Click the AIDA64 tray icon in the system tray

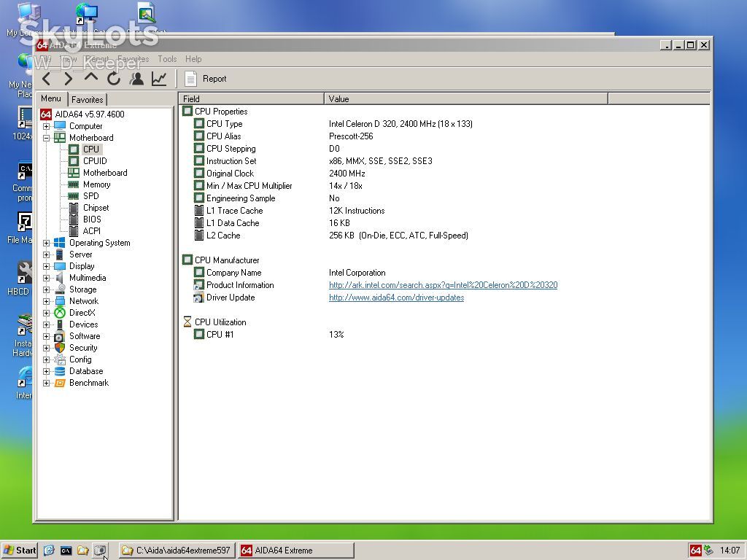coord(695,551)
